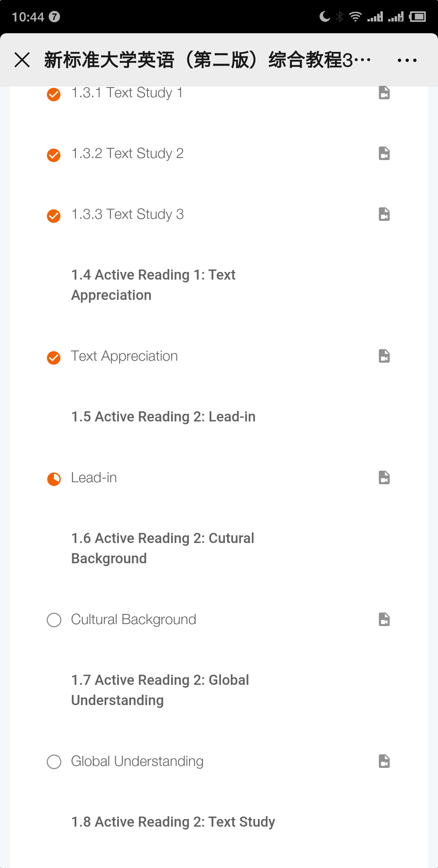This screenshot has width=438, height=868.
Task: Open section 1.4 Active Reading 1: Text Appreciation
Action: click(x=153, y=285)
